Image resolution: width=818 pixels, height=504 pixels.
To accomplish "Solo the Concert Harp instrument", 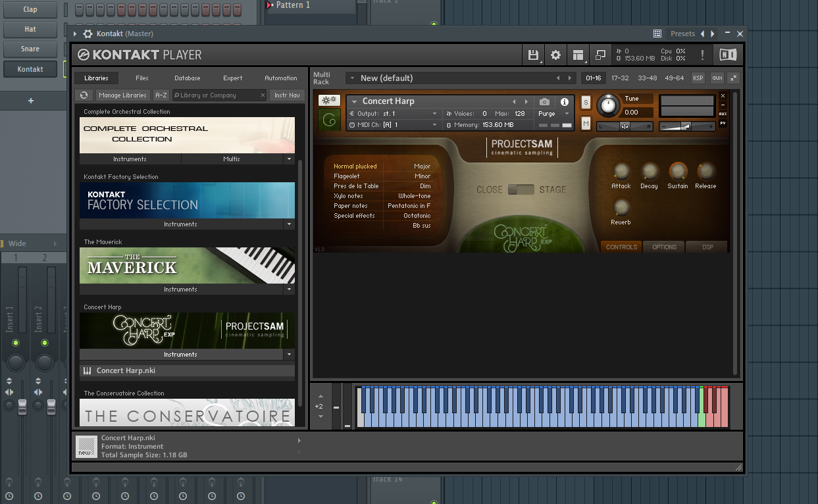I will (586, 102).
